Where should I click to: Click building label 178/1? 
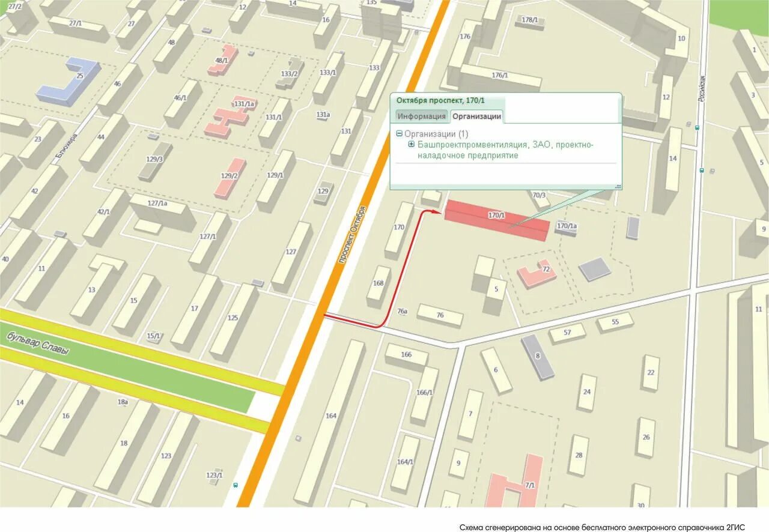(530, 20)
